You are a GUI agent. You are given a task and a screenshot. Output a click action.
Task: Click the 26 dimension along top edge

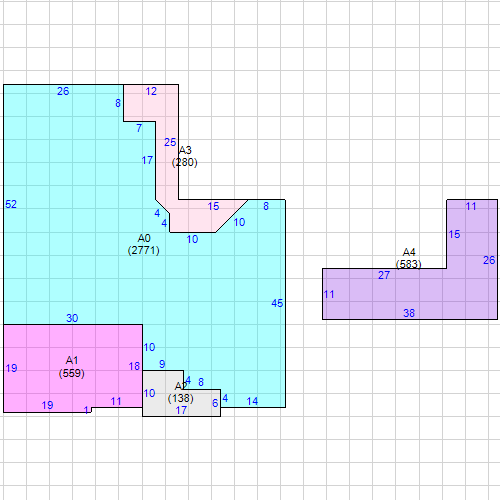point(63,91)
